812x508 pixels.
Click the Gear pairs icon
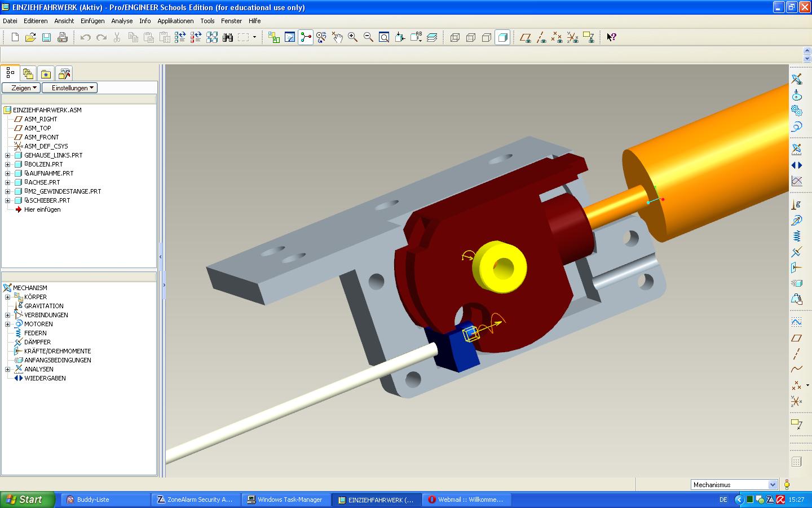click(x=796, y=111)
